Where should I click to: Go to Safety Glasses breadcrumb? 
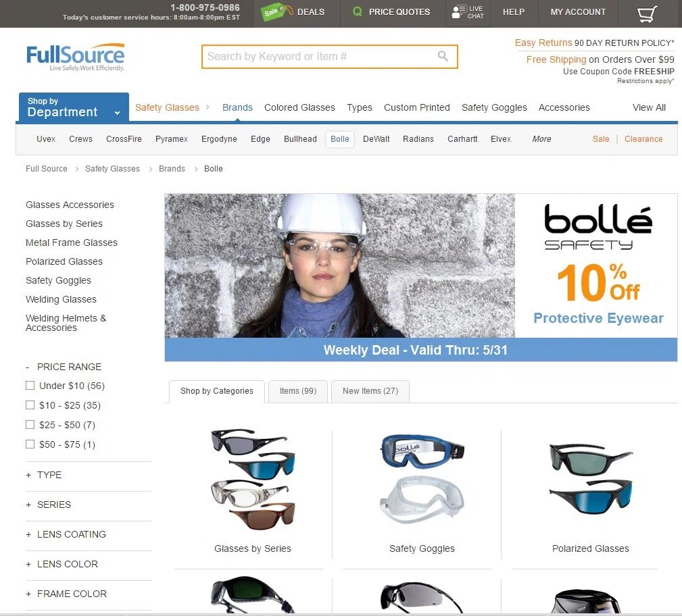coord(112,169)
